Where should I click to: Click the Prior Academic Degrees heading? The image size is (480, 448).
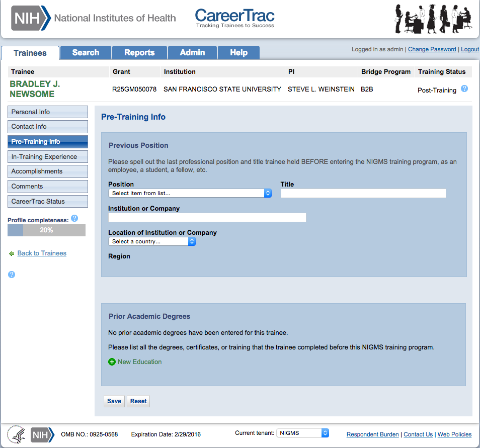[x=149, y=316]
